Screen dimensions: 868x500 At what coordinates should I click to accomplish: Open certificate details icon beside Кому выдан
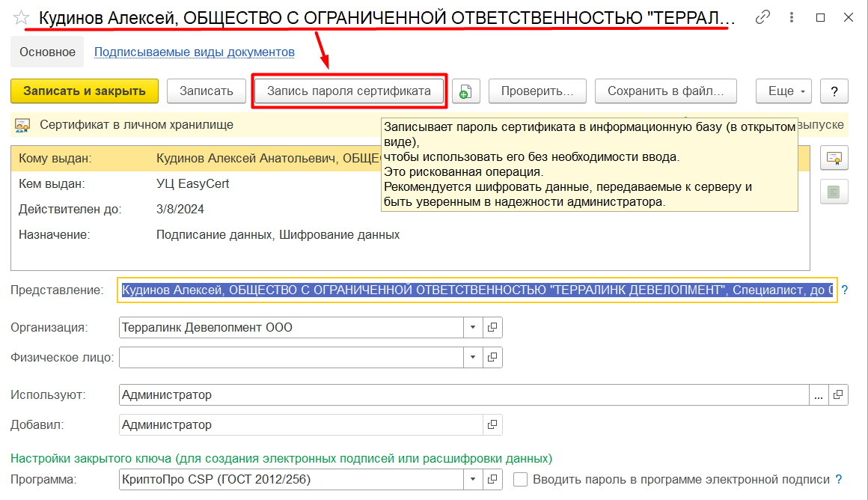(834, 159)
